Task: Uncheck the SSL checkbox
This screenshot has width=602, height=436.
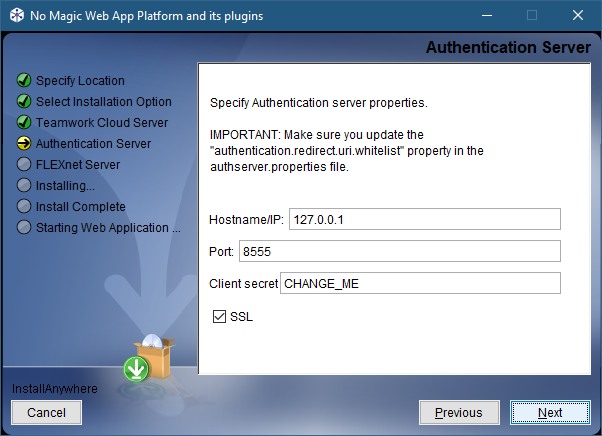Action: [x=219, y=317]
